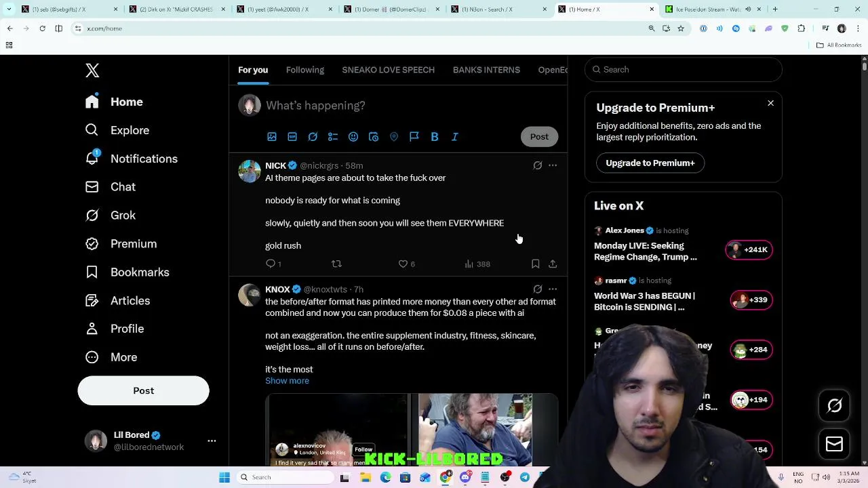
Task: Click the X logo in the sidebar
Action: point(92,70)
